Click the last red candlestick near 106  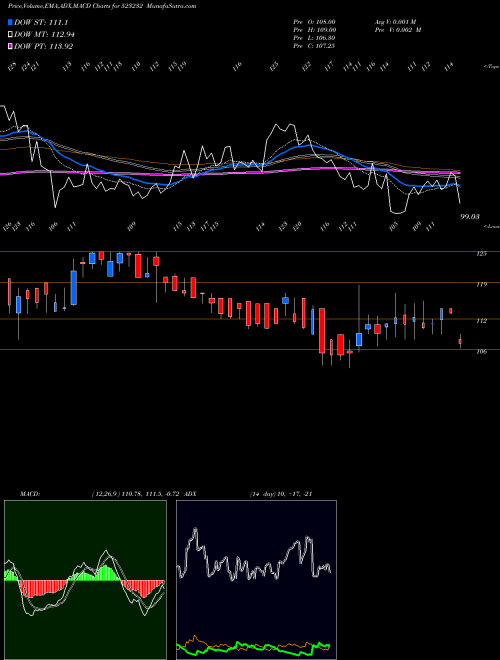click(460, 341)
